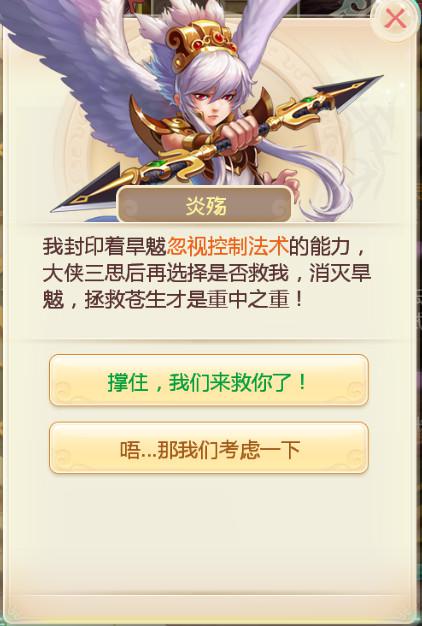Click the purple feathered wing on the left

point(86,68)
